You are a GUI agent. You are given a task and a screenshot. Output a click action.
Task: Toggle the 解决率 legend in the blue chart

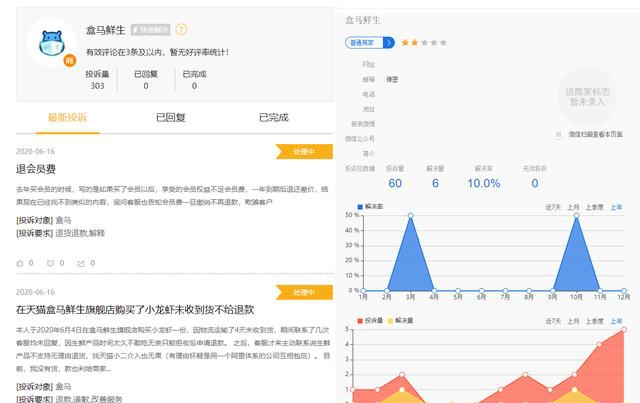[370, 206]
